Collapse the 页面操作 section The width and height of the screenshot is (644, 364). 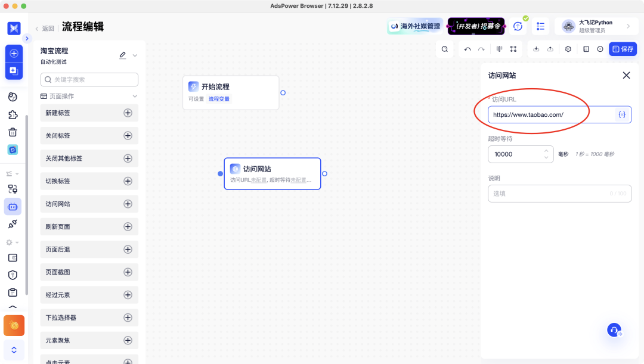coord(136,96)
